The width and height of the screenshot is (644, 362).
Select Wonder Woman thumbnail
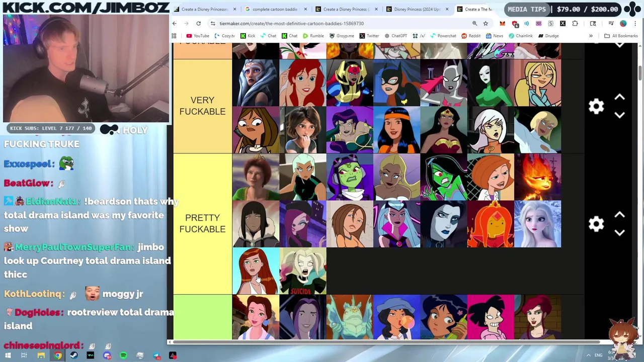(444, 130)
